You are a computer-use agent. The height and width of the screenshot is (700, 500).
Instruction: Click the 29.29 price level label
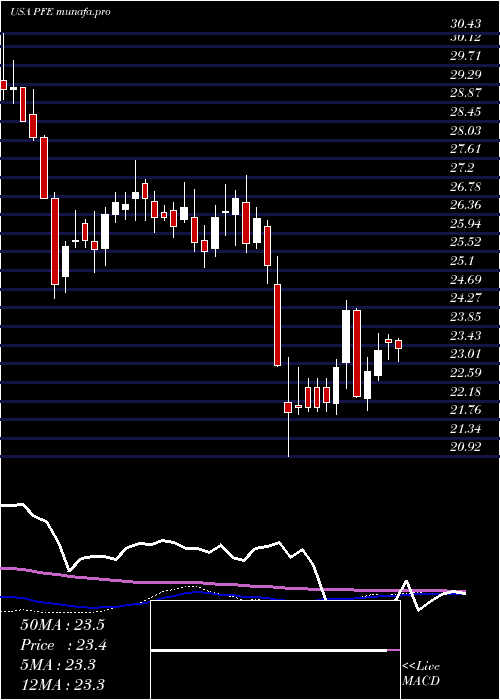pyautogui.click(x=466, y=74)
